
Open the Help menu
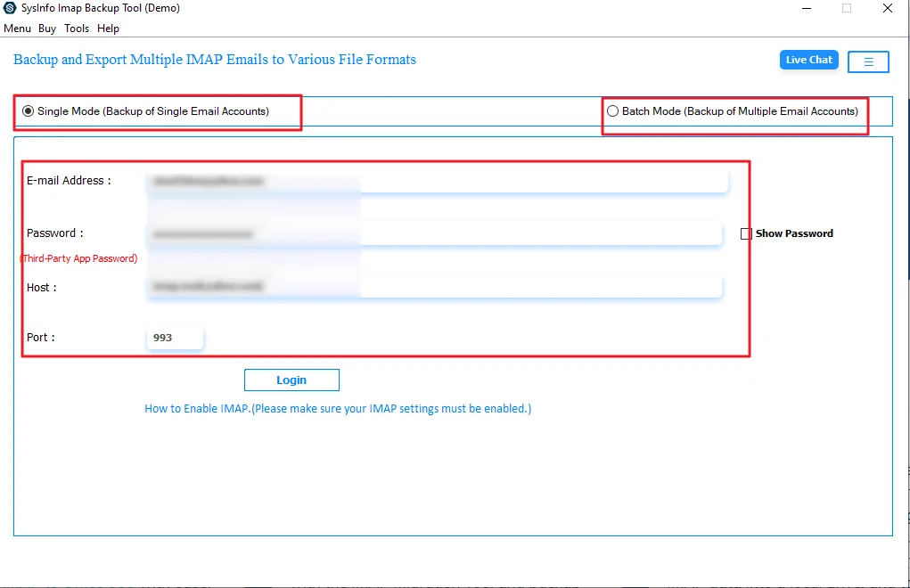coord(108,28)
